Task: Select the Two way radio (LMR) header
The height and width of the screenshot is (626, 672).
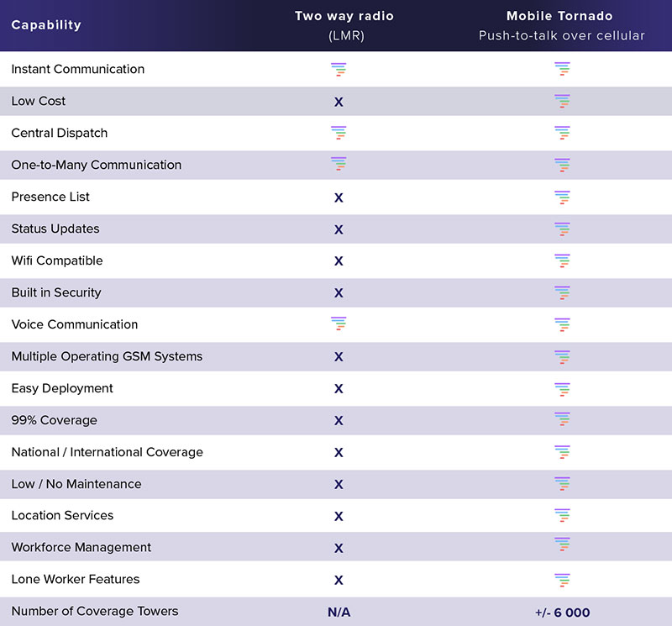Action: (344, 26)
